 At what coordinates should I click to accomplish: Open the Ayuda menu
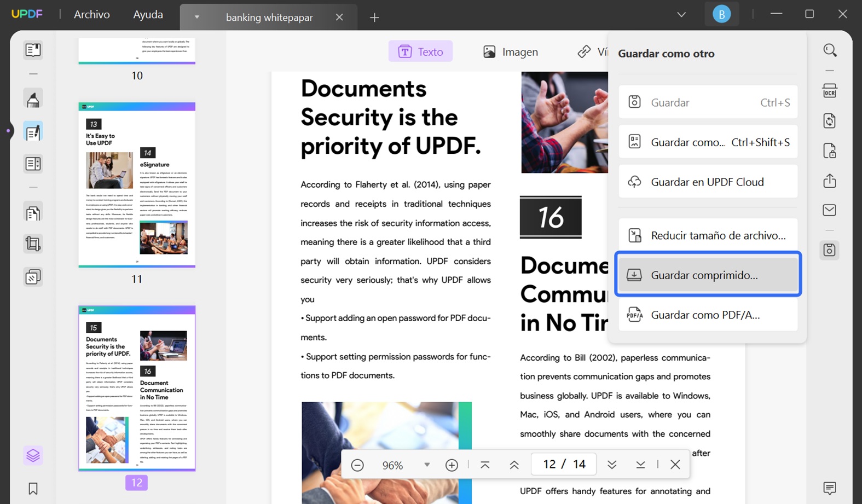click(x=148, y=15)
